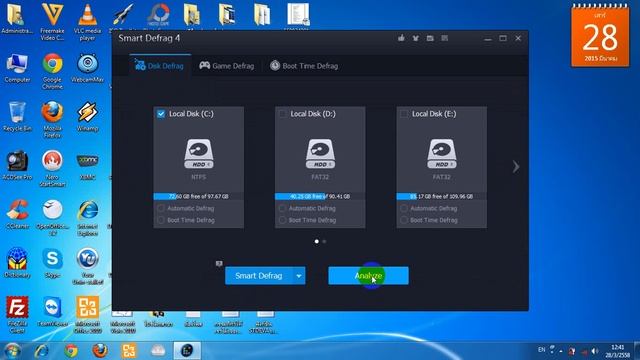Expand the Smart Defrag button dropdown arrow

[299, 276]
